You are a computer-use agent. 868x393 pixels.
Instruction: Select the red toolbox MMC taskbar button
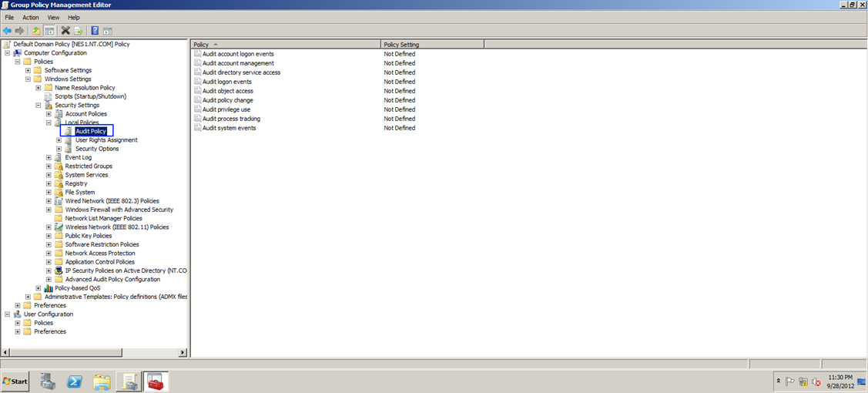[156, 381]
